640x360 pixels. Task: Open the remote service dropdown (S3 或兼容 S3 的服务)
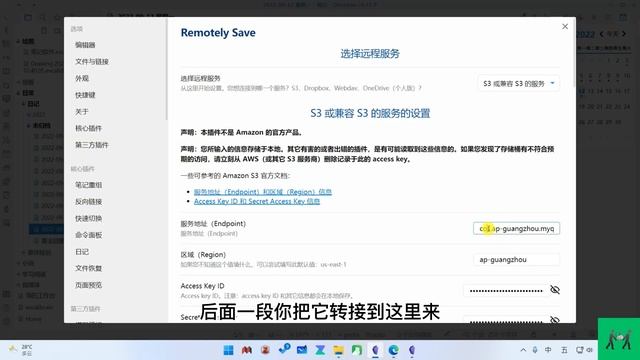[x=518, y=83]
